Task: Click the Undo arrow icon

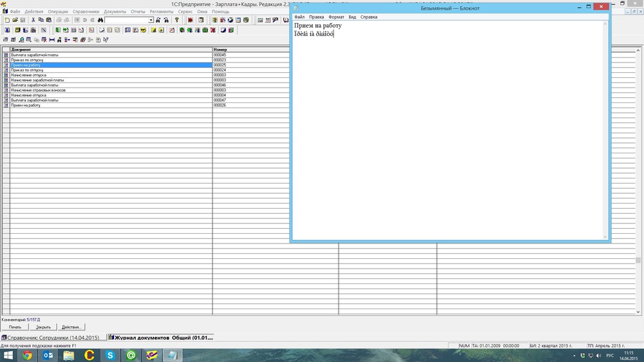Action: [x=84, y=20]
